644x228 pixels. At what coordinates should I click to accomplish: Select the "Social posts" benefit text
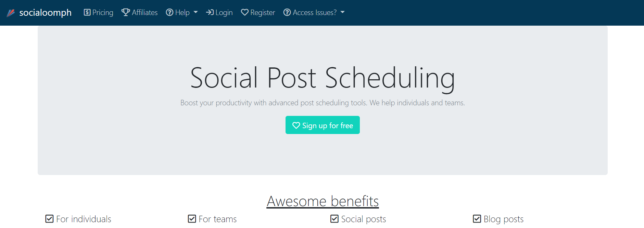tap(364, 219)
